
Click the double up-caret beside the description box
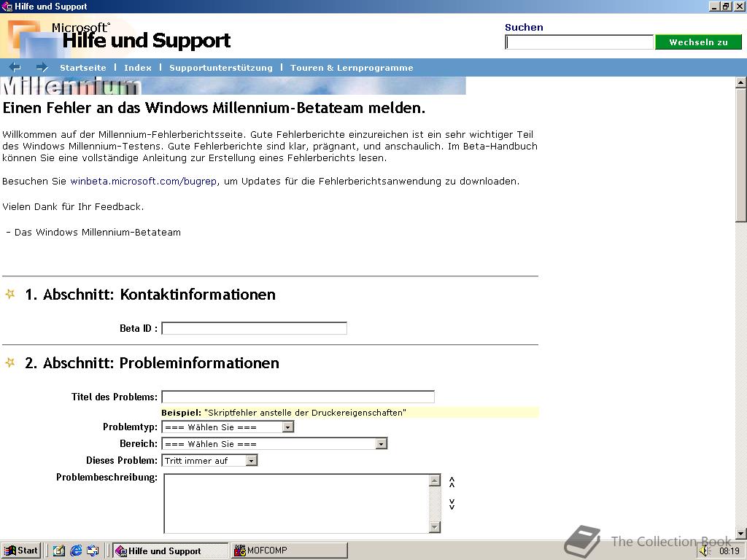pyautogui.click(x=452, y=482)
